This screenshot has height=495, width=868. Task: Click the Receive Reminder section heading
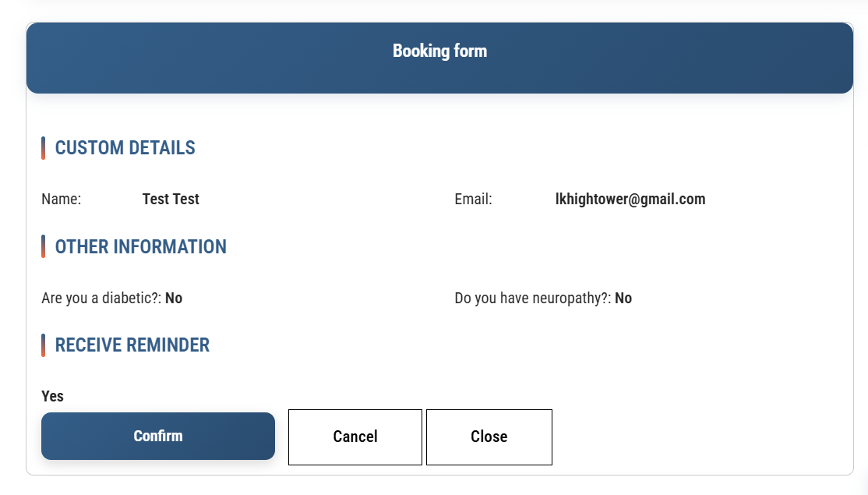tap(132, 345)
